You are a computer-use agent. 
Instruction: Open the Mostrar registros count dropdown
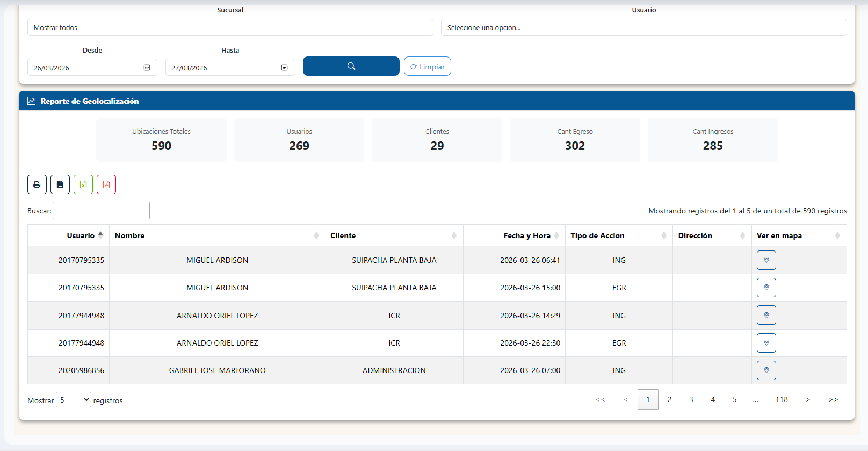tap(74, 400)
